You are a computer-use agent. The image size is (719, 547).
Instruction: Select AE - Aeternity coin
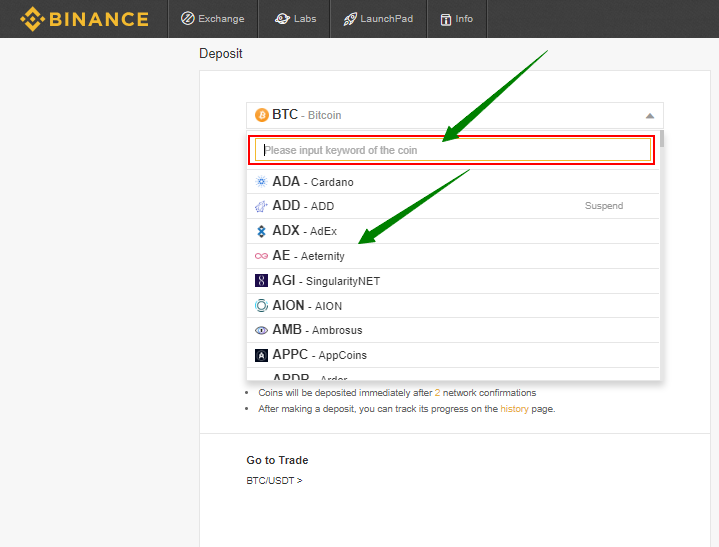coord(453,255)
